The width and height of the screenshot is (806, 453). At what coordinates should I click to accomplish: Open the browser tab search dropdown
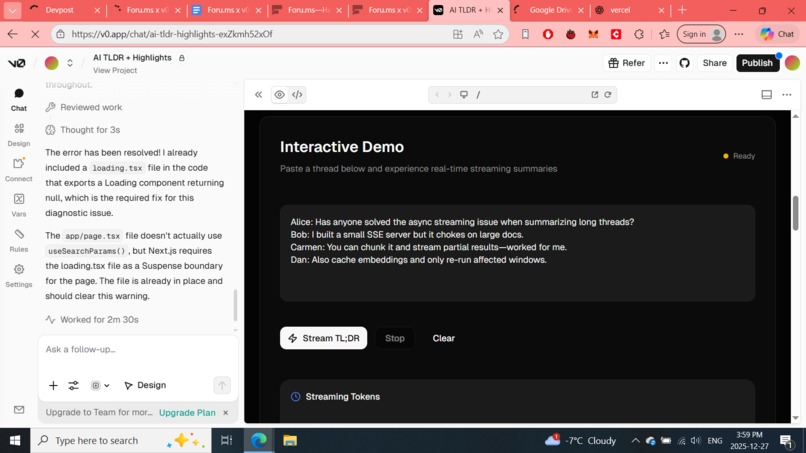click(x=12, y=10)
